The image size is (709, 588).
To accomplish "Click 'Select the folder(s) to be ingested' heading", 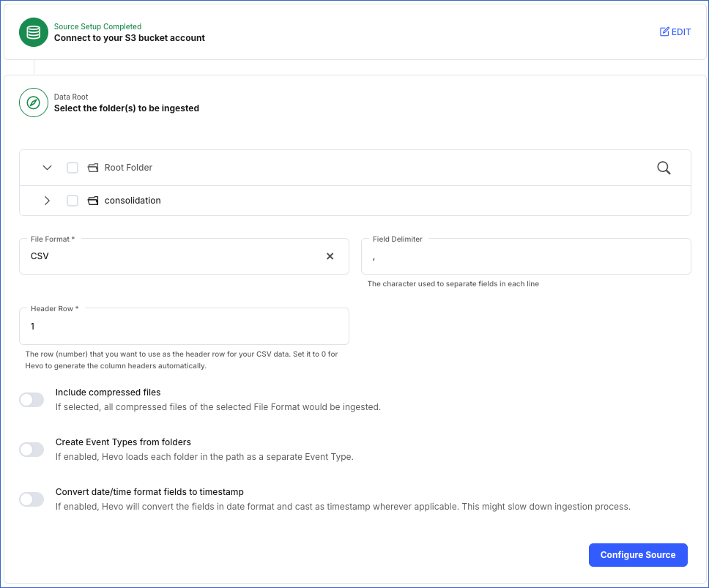I will (x=127, y=108).
